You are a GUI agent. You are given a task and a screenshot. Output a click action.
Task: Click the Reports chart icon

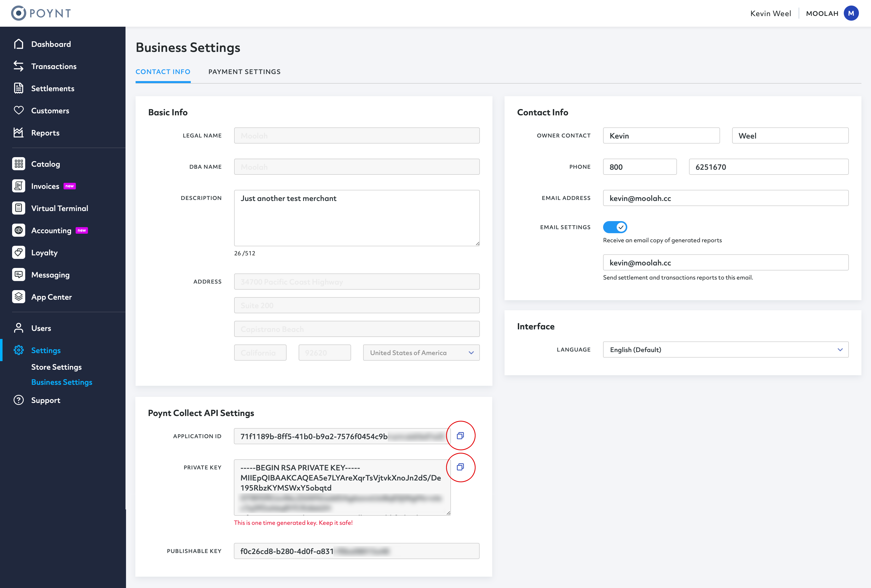pyautogui.click(x=18, y=132)
